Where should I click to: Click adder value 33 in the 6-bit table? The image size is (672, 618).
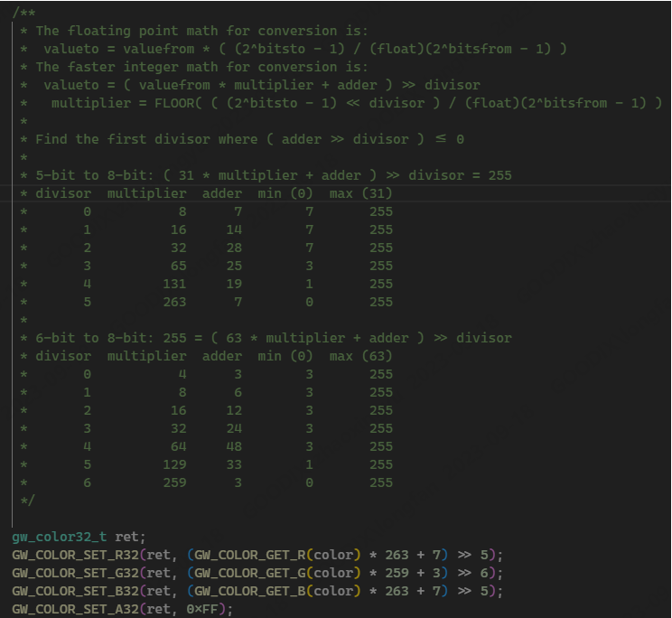pos(234,465)
